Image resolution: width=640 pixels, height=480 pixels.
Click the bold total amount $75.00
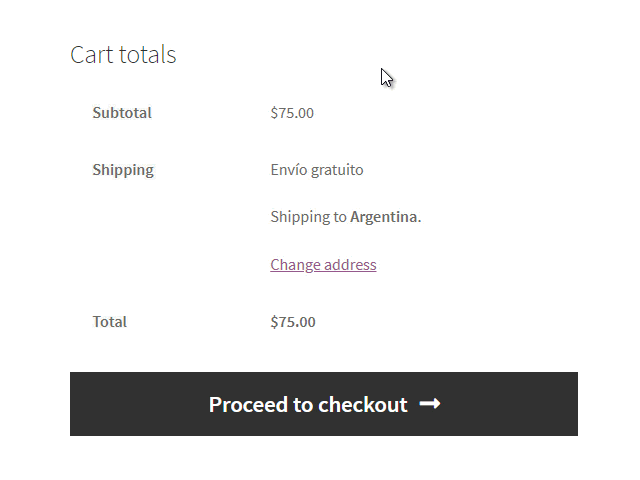(x=293, y=322)
